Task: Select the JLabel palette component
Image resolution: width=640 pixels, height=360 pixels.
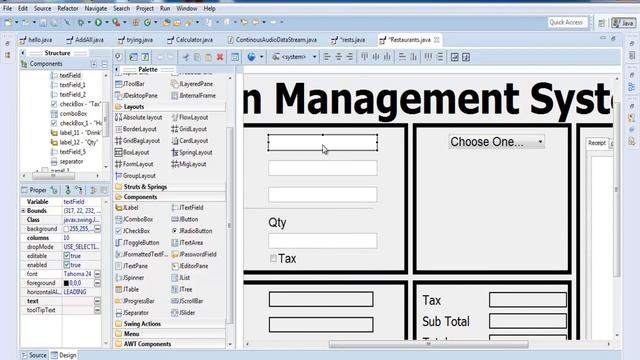Action: 127,208
